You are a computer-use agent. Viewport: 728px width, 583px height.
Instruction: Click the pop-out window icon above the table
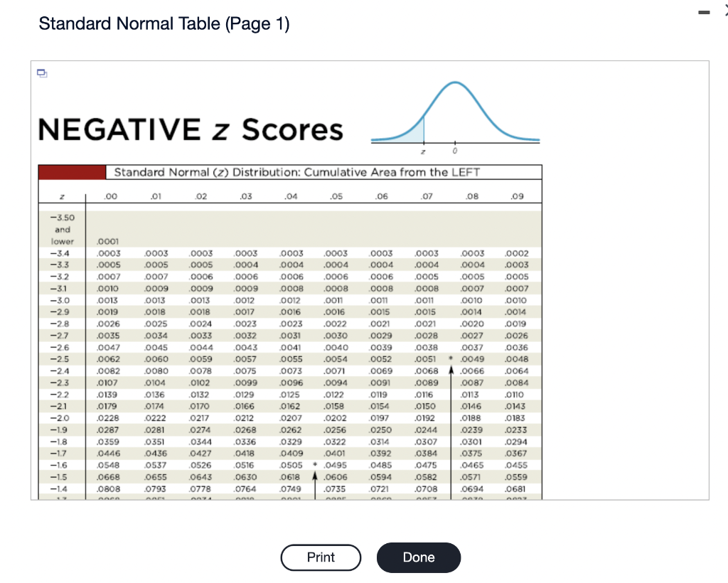coord(41,73)
